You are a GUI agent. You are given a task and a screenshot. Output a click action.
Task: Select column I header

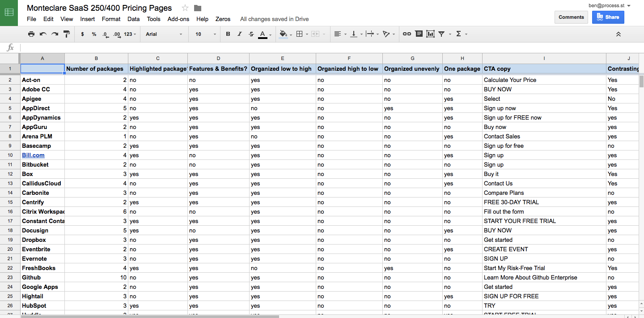click(x=544, y=58)
